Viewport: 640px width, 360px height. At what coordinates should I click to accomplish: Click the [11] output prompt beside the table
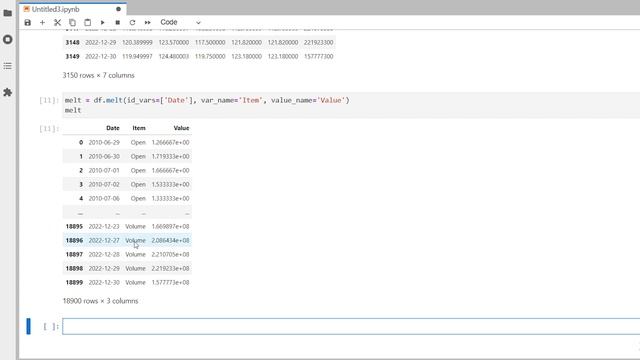tap(49, 129)
